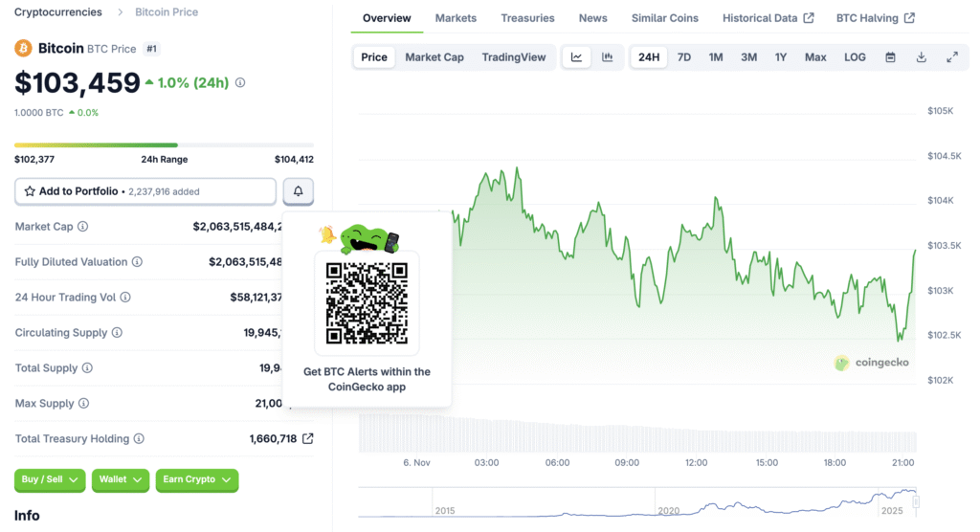The width and height of the screenshot is (980, 532).
Task: Switch to candlestick chart icon
Action: pyautogui.click(x=607, y=57)
